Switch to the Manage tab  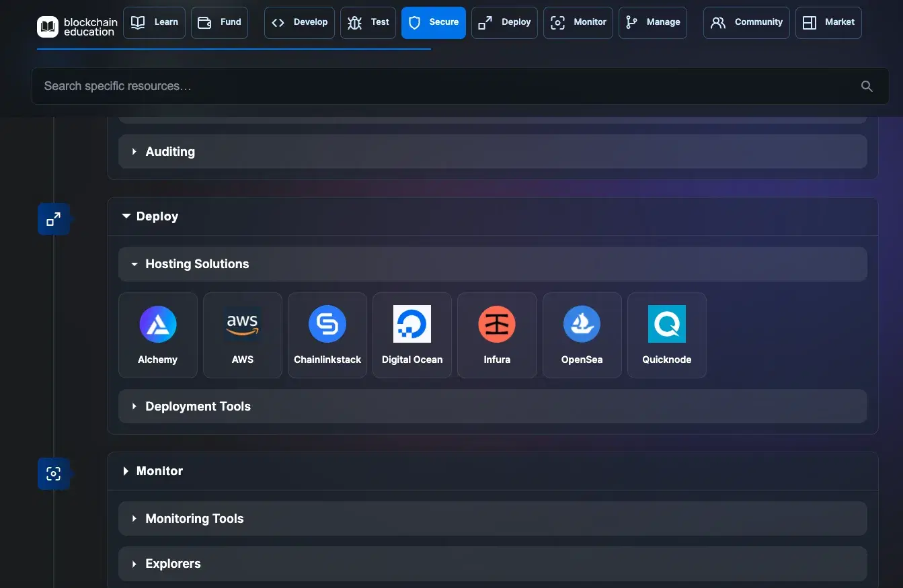coord(653,23)
